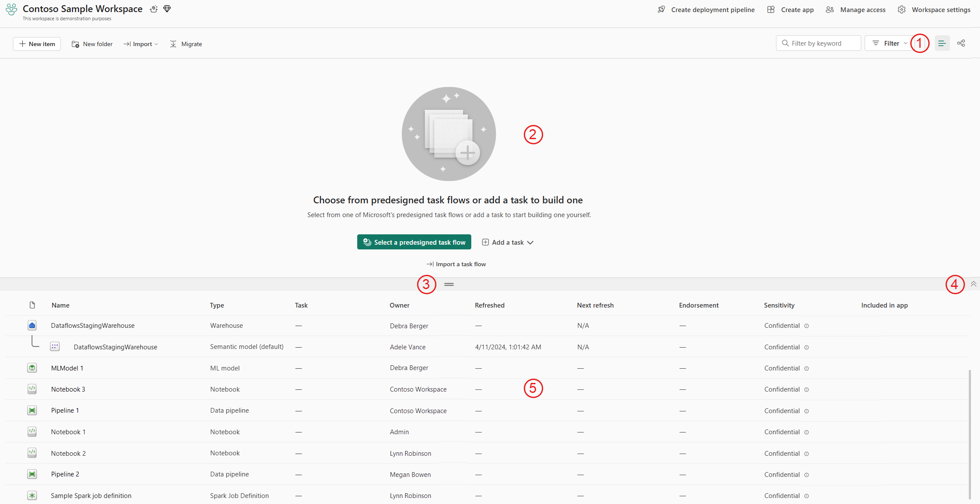Screen dimensions: 980x504
Task: Click DataflowsStagingWarehouse warehouse icon
Action: coord(32,326)
